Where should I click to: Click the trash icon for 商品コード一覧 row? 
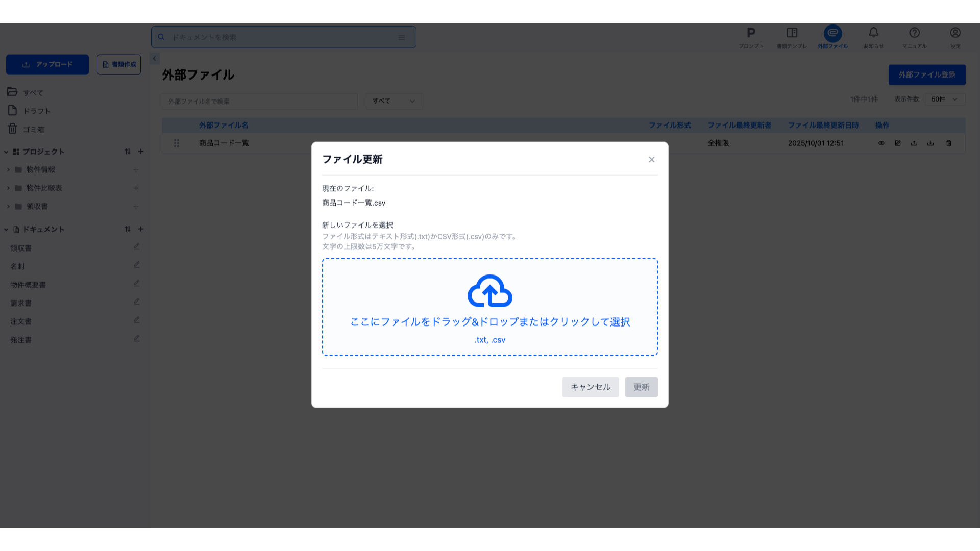click(x=948, y=143)
